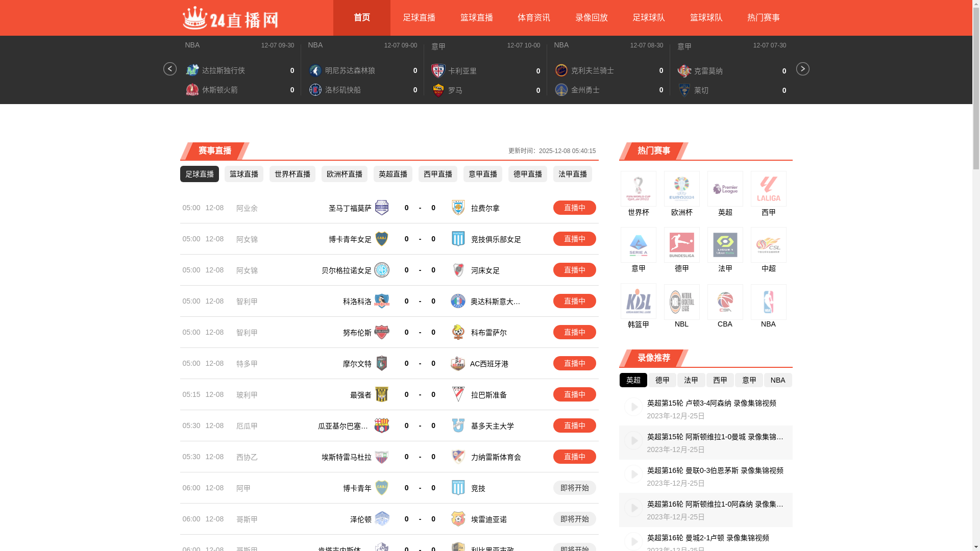Viewport: 980px width, 551px height.
Task: Click the 中超 CSL league icon
Action: (768, 245)
